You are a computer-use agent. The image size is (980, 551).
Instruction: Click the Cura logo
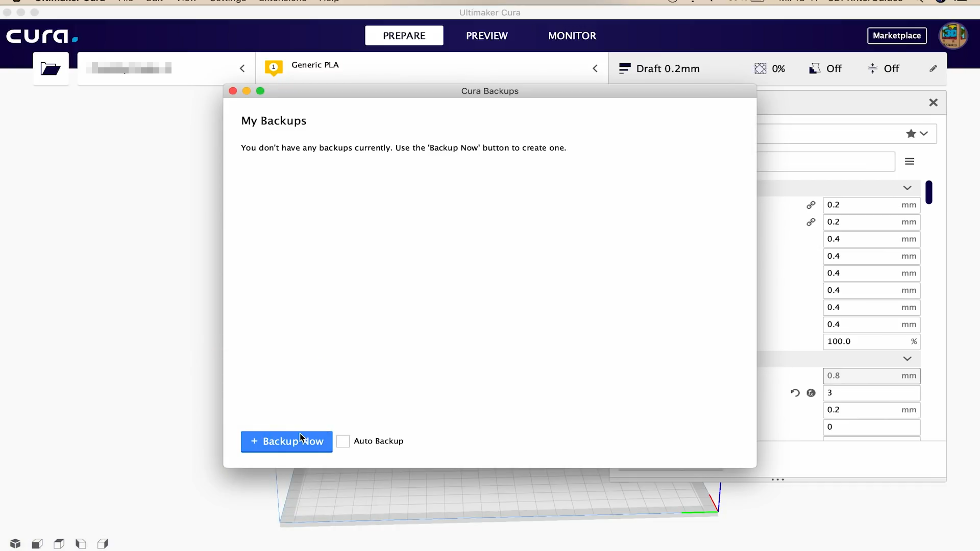coord(42,36)
